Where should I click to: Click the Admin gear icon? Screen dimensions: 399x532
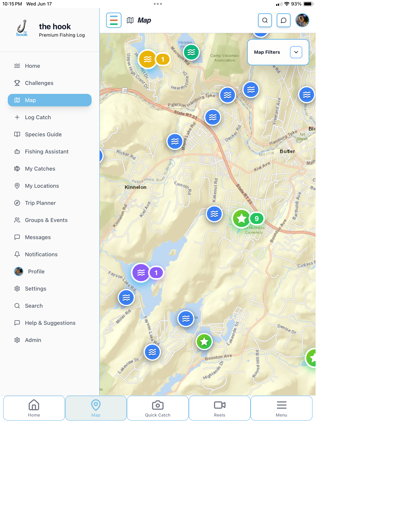click(17, 340)
